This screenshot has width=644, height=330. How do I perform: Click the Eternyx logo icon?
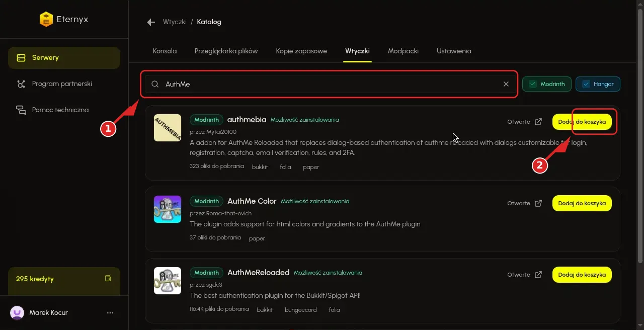46,19
